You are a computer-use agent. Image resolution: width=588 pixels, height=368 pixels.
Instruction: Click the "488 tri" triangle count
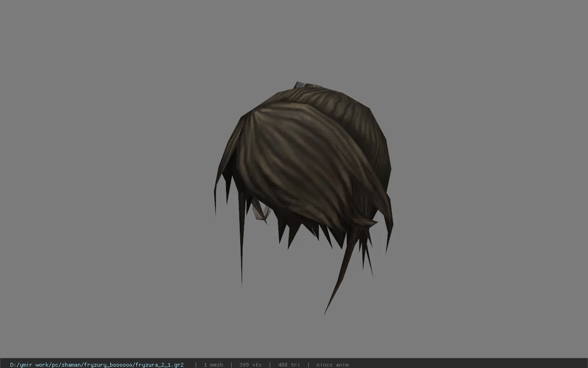click(289, 365)
